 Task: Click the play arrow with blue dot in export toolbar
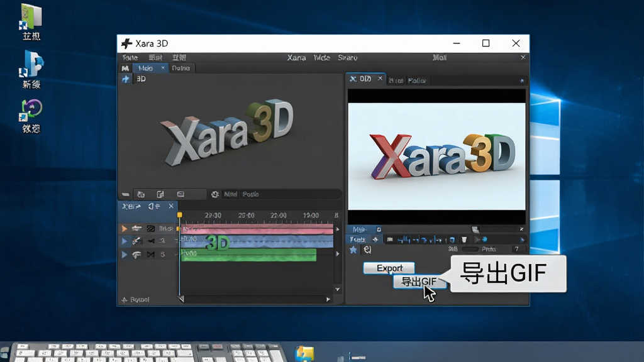pyautogui.click(x=480, y=239)
